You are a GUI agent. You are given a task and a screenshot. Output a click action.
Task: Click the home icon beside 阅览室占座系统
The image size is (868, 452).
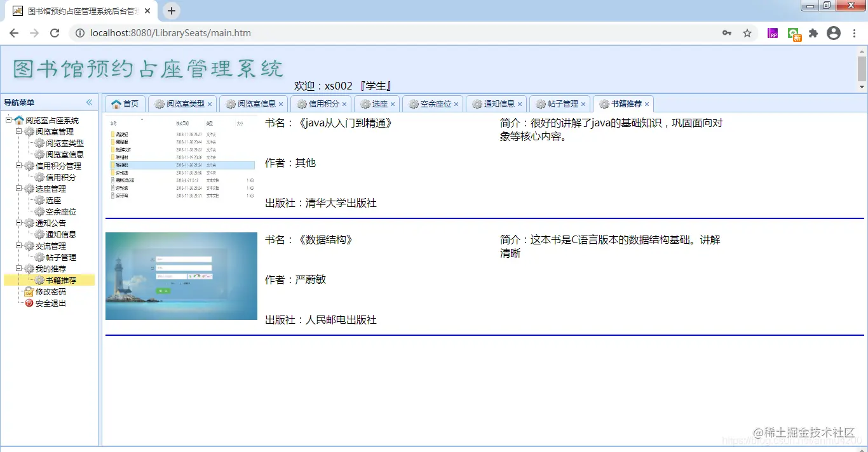click(18, 120)
